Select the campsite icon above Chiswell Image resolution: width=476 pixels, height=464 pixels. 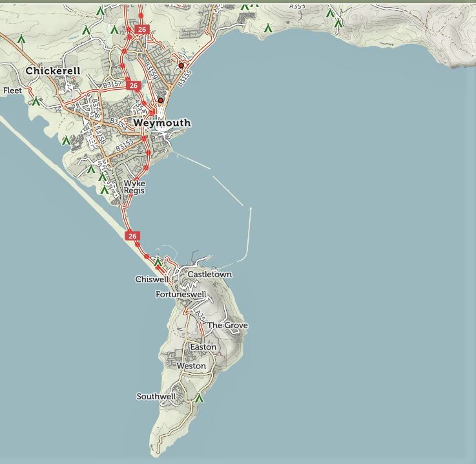pos(158,262)
